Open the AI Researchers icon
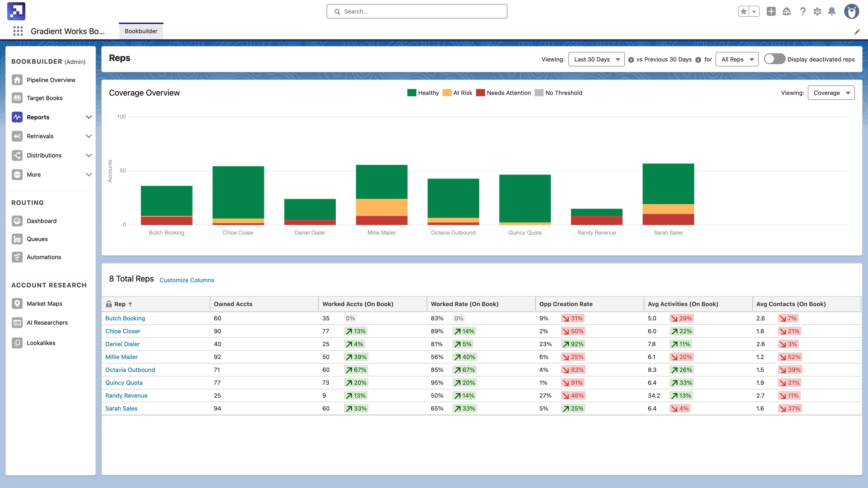Screen dimensions: 868x488 click(x=17, y=323)
